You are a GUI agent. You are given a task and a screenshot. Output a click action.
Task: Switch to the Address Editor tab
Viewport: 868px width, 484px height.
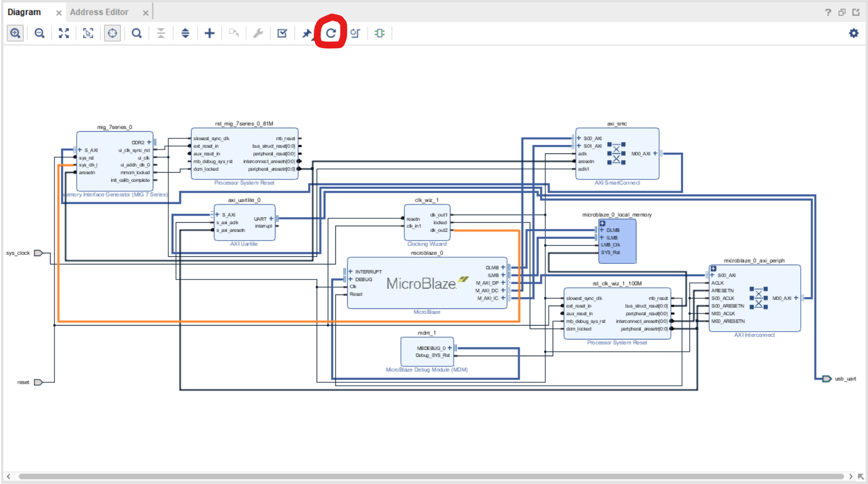click(x=99, y=11)
